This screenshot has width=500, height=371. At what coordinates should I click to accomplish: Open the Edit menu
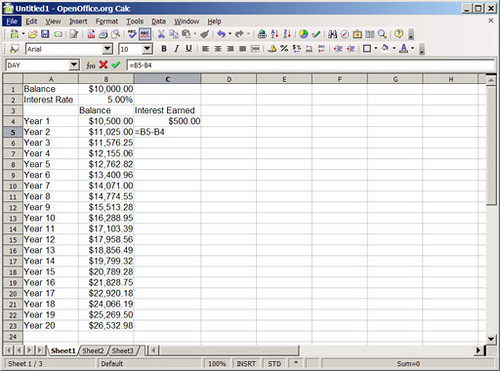[31, 21]
